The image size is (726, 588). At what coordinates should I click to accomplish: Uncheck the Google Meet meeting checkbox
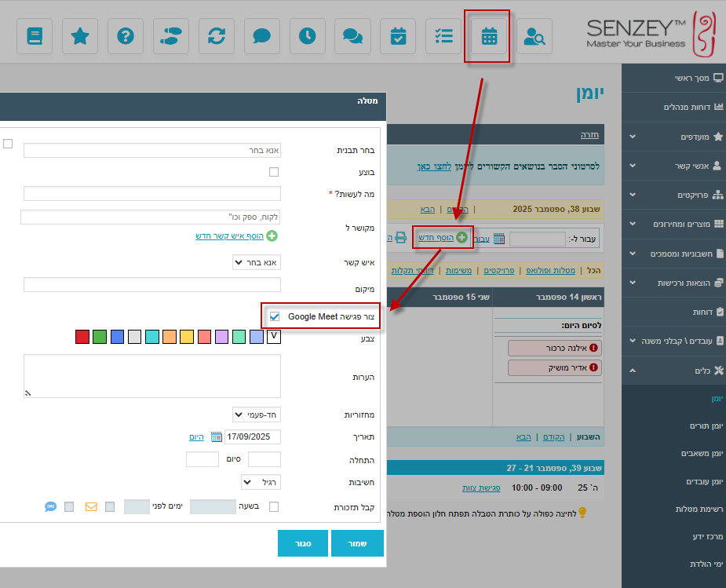tap(275, 316)
